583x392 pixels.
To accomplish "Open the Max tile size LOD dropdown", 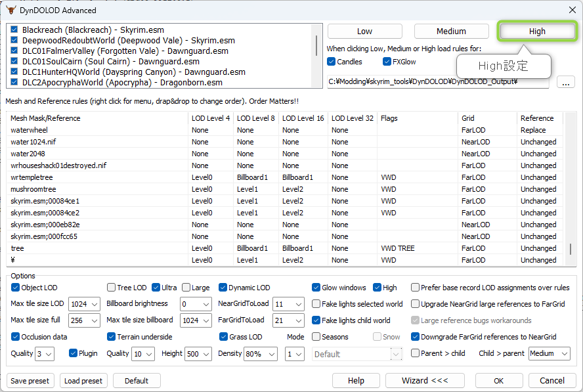I will pyautogui.click(x=85, y=304).
